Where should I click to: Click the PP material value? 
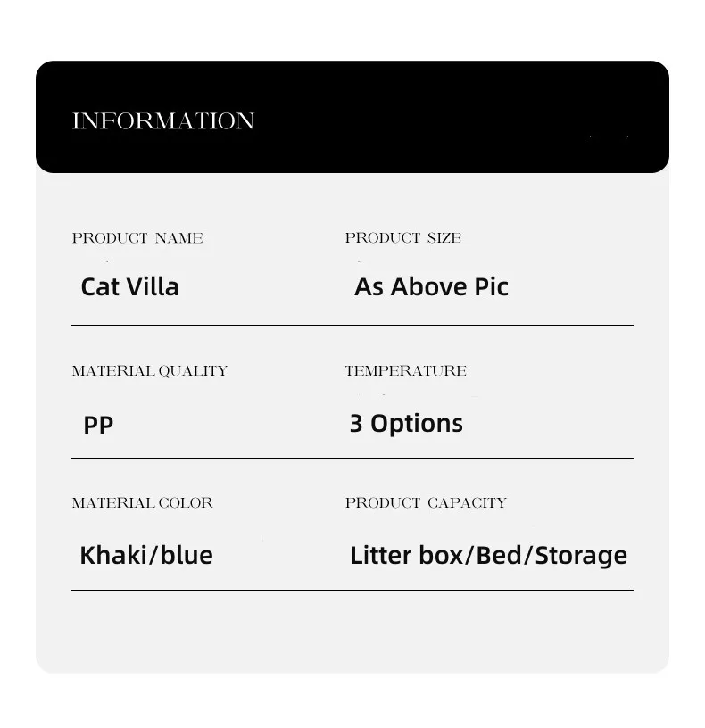[98, 425]
